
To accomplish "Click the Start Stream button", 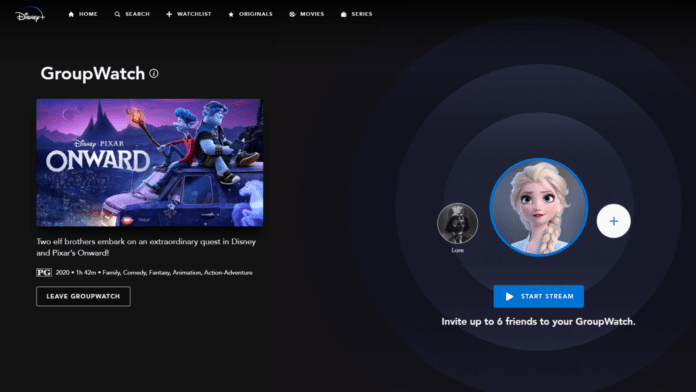I will click(538, 296).
